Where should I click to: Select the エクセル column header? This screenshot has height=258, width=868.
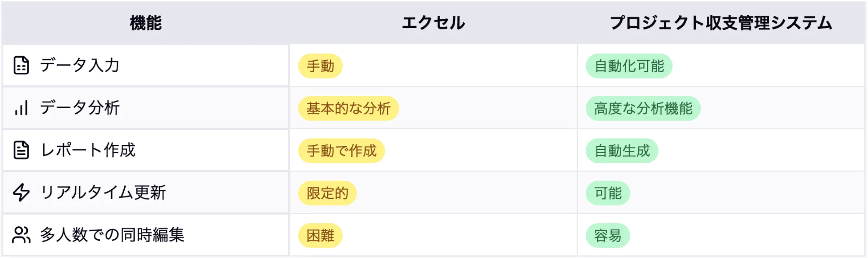coord(433,23)
